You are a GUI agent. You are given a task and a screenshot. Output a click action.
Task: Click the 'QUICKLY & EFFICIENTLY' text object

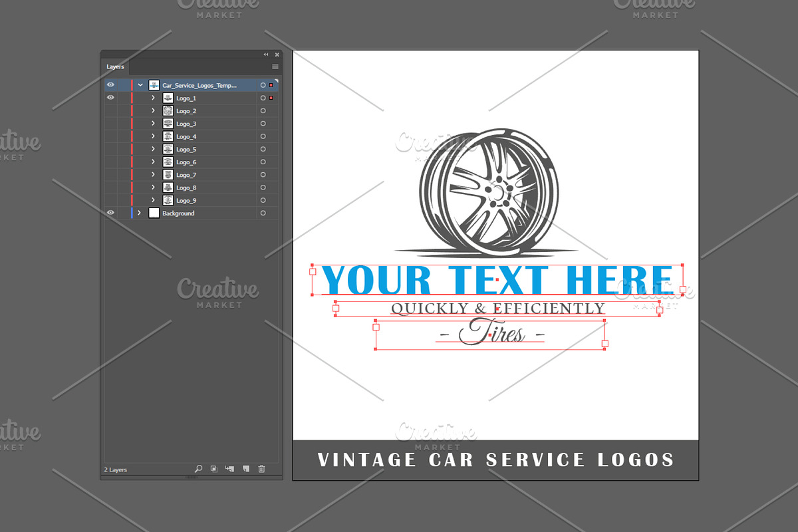coord(497,309)
